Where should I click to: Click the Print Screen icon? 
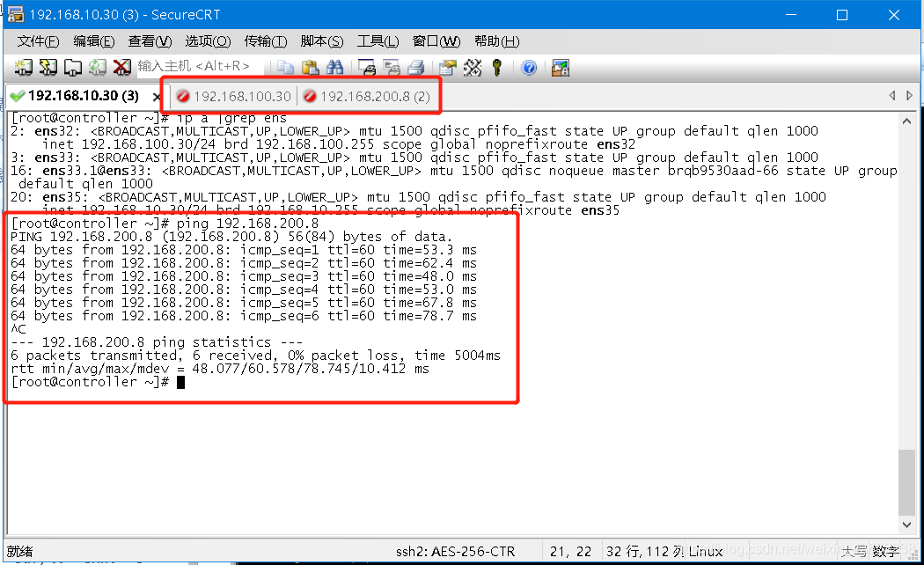tap(367, 68)
